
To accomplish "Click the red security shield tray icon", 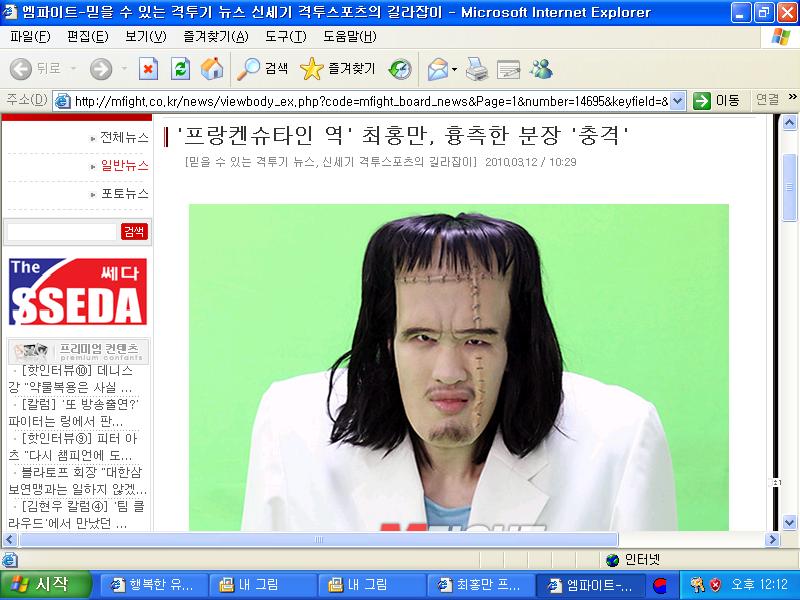I will coord(716,585).
